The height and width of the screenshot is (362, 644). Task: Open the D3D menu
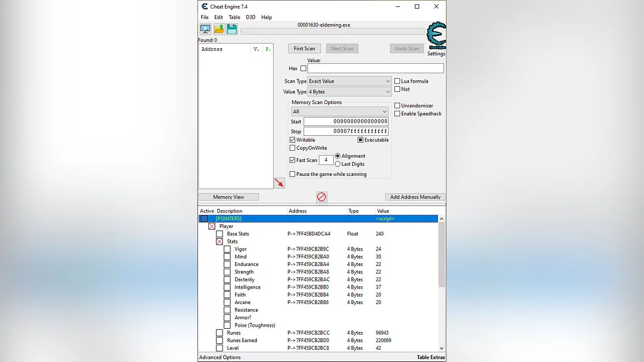point(251,17)
